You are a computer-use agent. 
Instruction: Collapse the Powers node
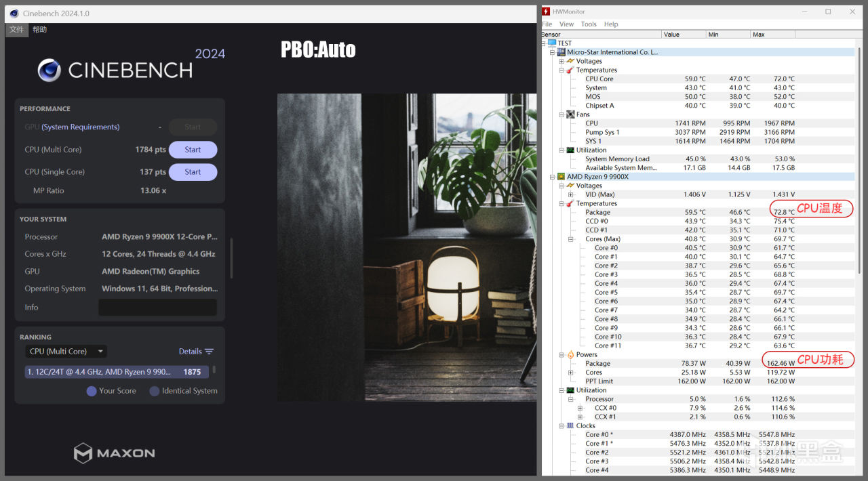[561, 354]
